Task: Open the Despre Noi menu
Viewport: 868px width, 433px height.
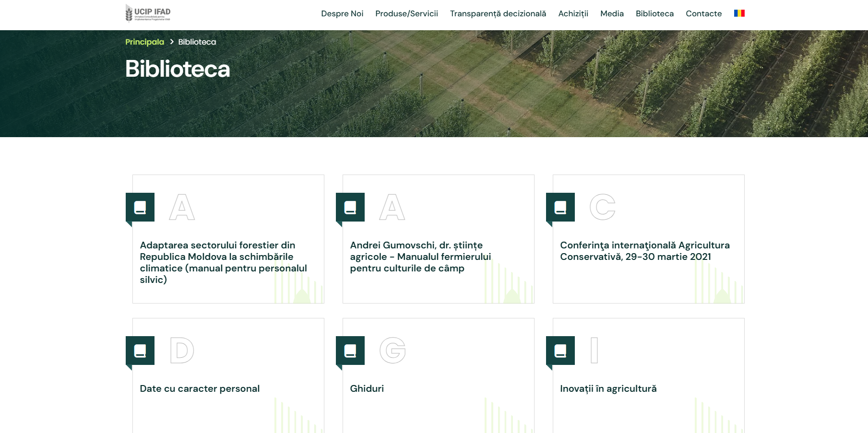Action: click(342, 13)
